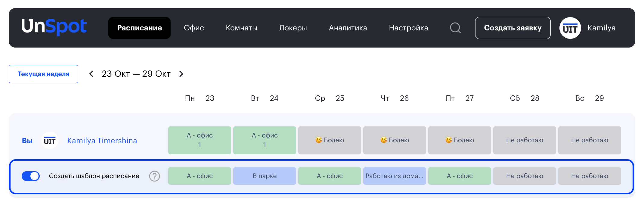This screenshot has height=207, width=644.
Task: Click the UIT avatar in the header
Action: click(570, 28)
